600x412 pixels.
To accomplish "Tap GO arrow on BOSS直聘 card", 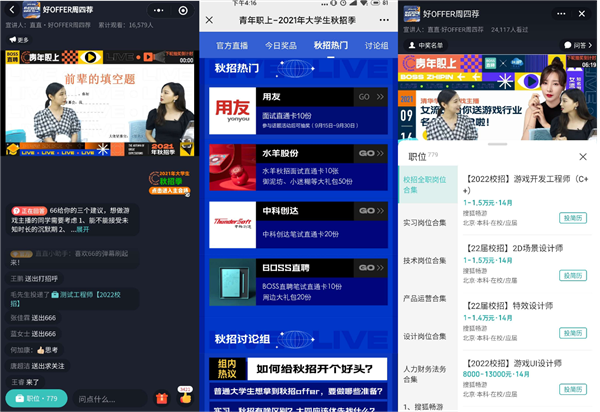I will (371, 268).
